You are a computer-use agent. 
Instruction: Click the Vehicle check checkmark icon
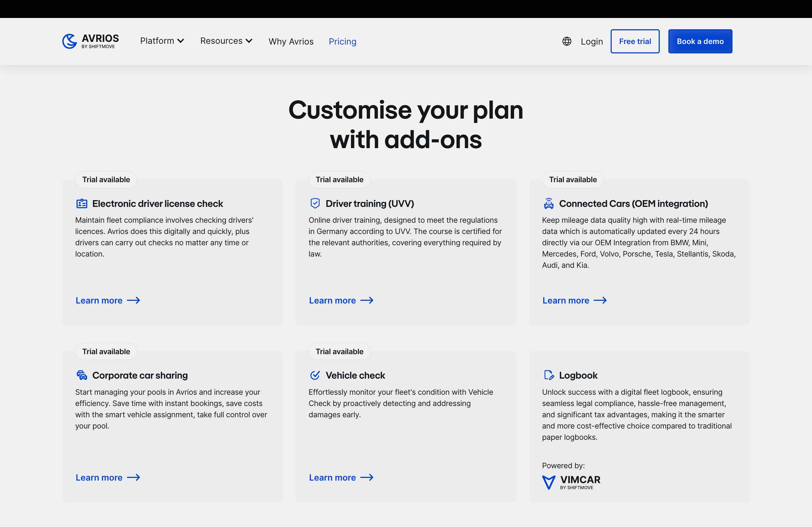315,375
